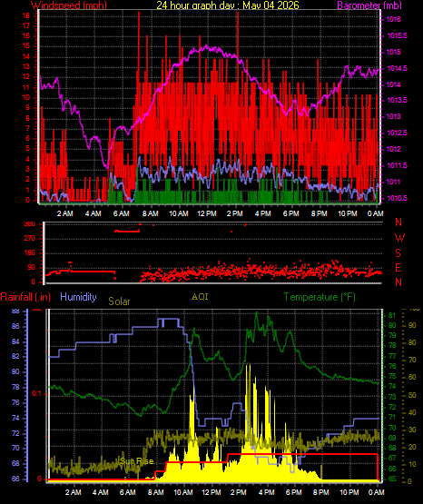Click "6 AM" on the windspeed graph time axis
This screenshot has width=423, height=504.
(122, 213)
